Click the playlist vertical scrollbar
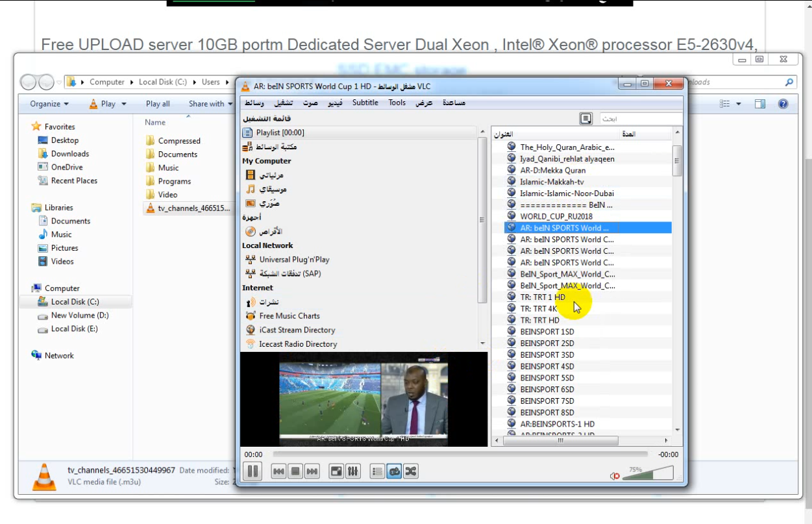Image resolution: width=812 pixels, height=524 pixels. point(678,281)
